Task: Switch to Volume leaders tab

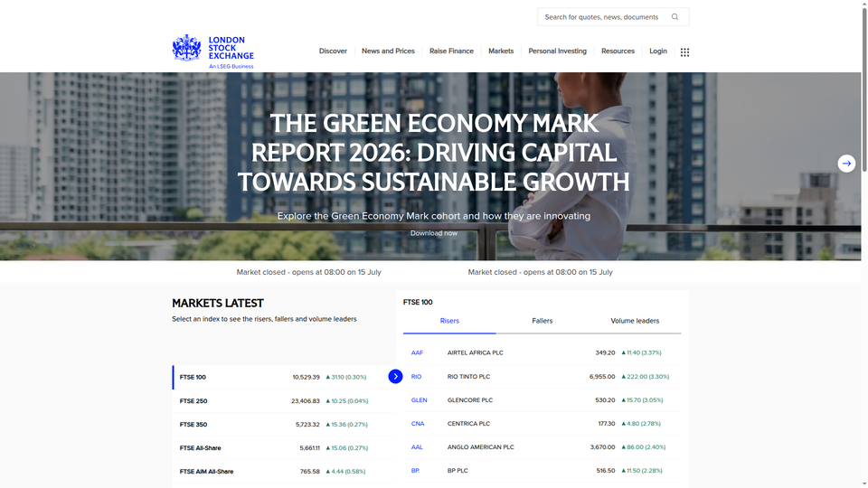Action: point(635,321)
